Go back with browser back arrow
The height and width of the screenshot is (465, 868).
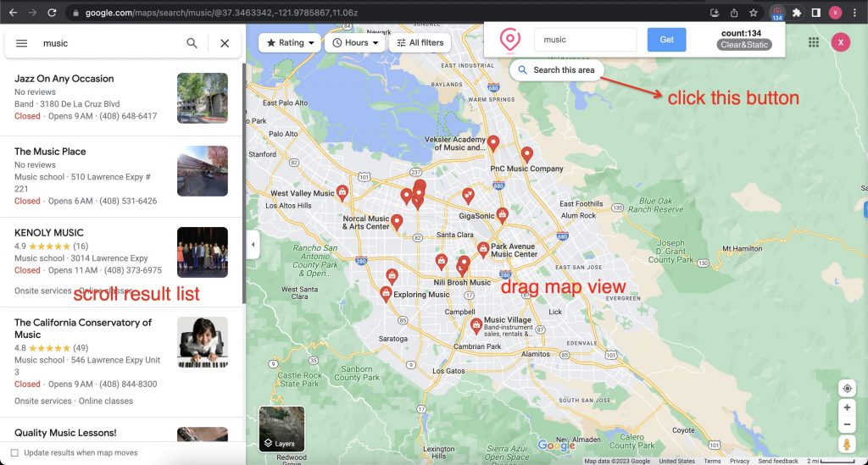pyautogui.click(x=13, y=12)
